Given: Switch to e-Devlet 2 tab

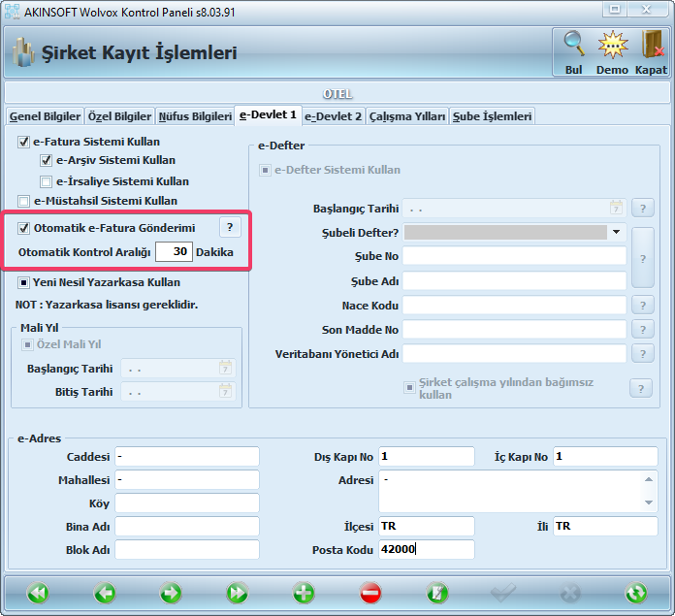Looking at the screenshot, I should pyautogui.click(x=334, y=116).
